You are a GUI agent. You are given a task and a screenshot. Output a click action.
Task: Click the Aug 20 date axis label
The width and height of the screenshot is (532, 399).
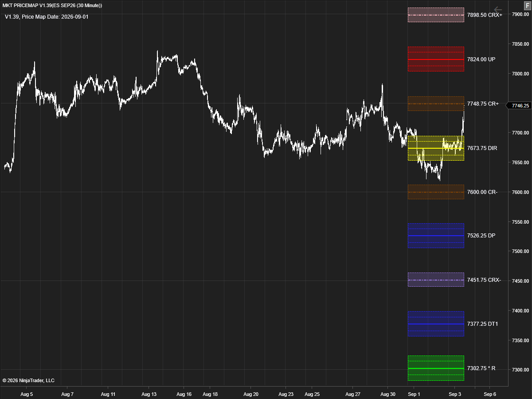251,394
